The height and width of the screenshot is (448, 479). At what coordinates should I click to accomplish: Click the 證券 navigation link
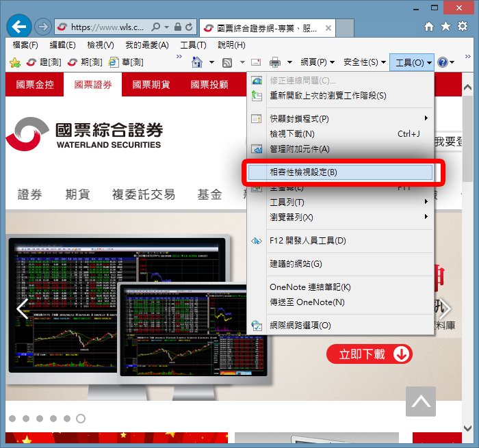point(29,194)
